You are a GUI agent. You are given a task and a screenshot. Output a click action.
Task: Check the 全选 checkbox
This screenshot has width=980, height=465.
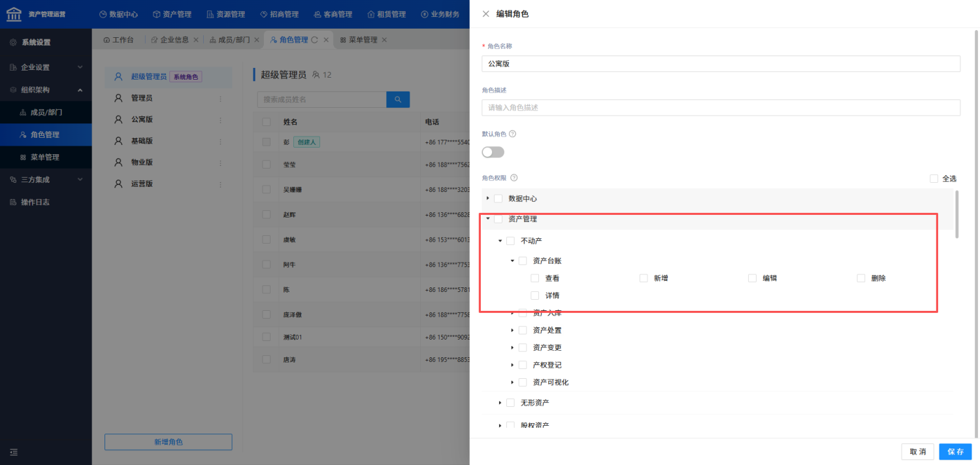coord(934,178)
